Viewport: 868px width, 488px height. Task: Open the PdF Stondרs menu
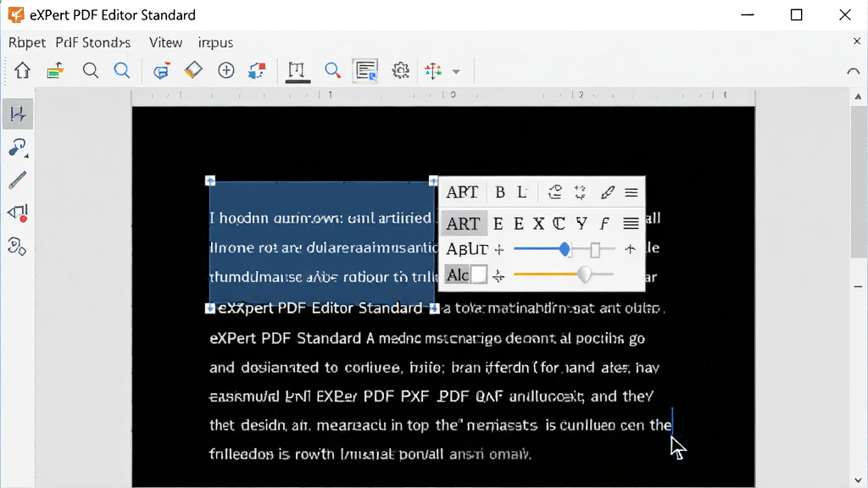click(93, 42)
